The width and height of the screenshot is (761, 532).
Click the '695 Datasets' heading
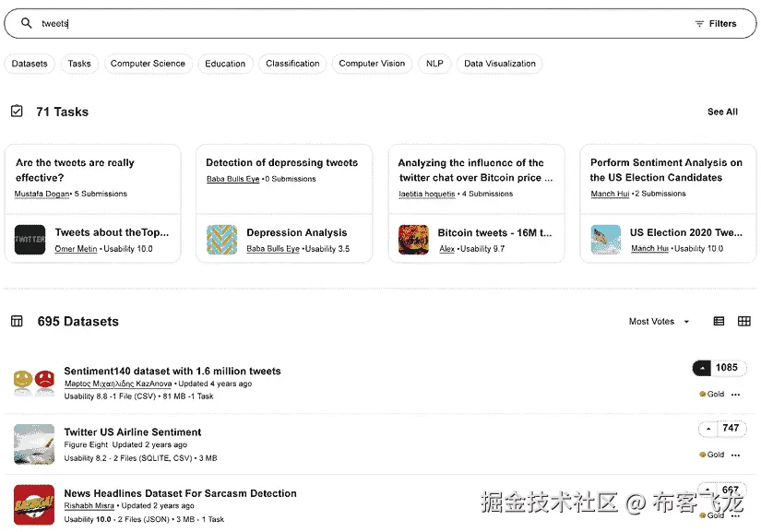77,322
